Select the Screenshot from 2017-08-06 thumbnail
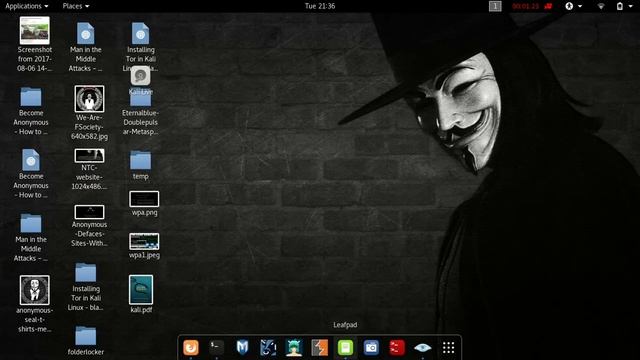Image resolution: width=640 pixels, height=360 pixels. [35, 30]
